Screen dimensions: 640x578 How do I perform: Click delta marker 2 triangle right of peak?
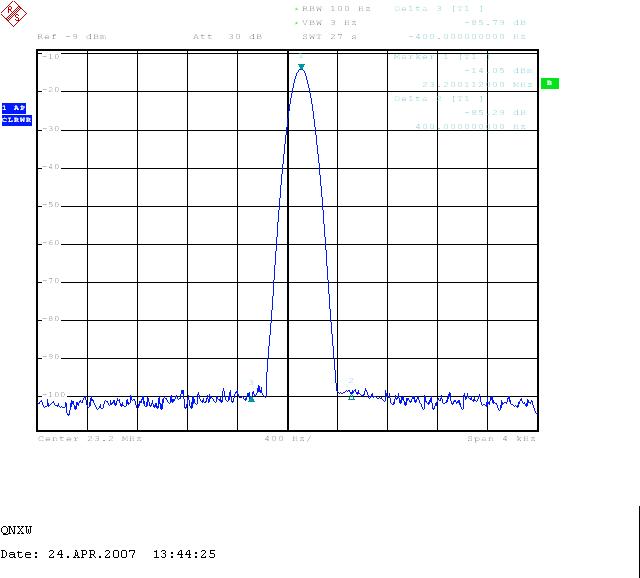[351, 397]
